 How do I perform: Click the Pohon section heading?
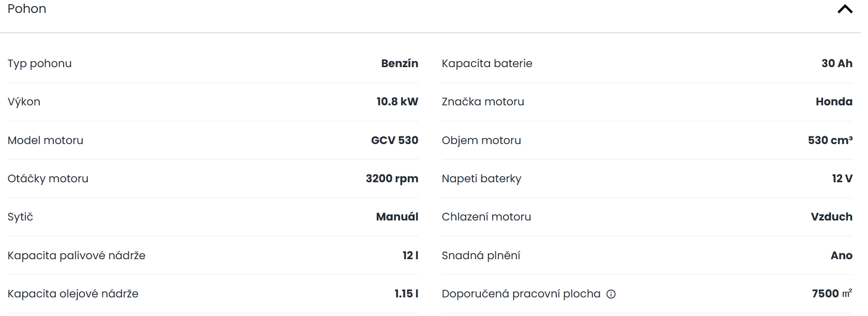pos(27,9)
